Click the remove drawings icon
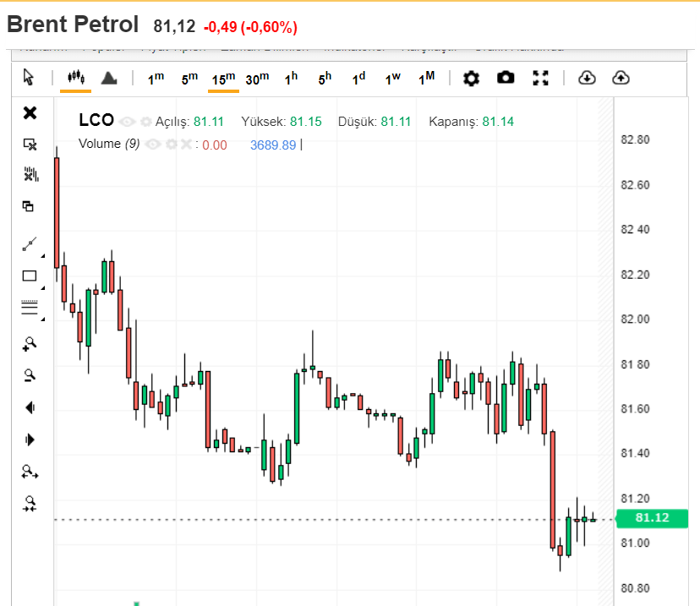 30,145
